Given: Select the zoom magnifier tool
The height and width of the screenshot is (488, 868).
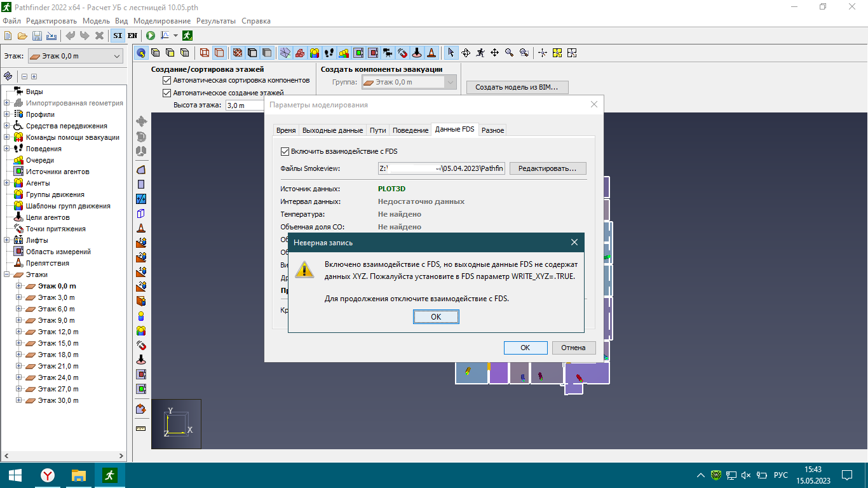Looking at the screenshot, I should point(509,53).
